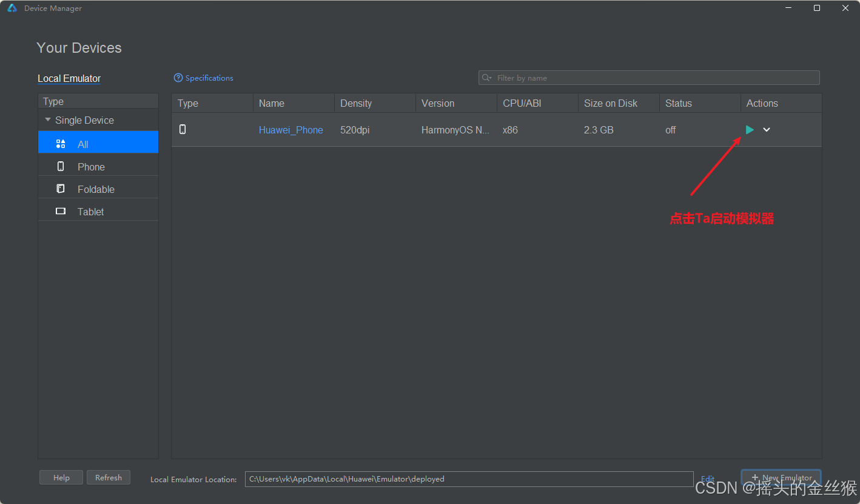Click the Device Manager app icon in title bar
This screenshot has width=860, height=504.
pos(12,8)
